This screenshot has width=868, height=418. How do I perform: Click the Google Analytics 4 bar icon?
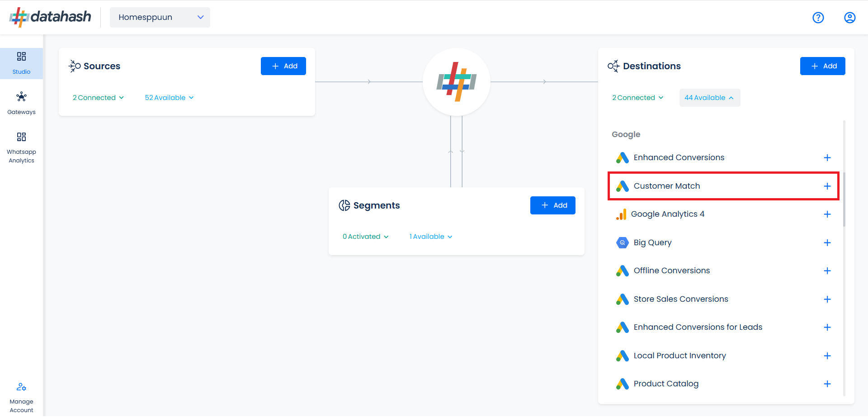621,214
